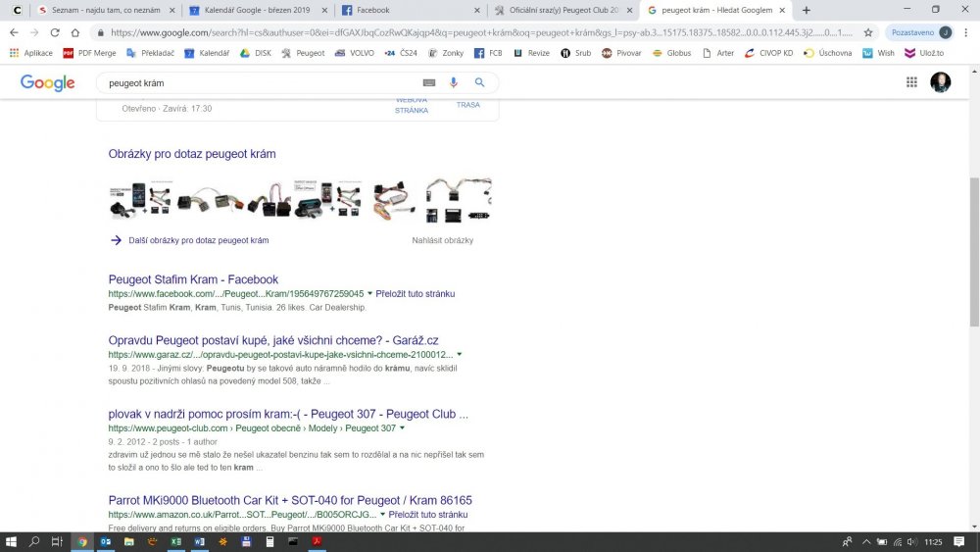Click WEBOVÁ STRÁNKA link
980x552 pixels.
tap(412, 105)
